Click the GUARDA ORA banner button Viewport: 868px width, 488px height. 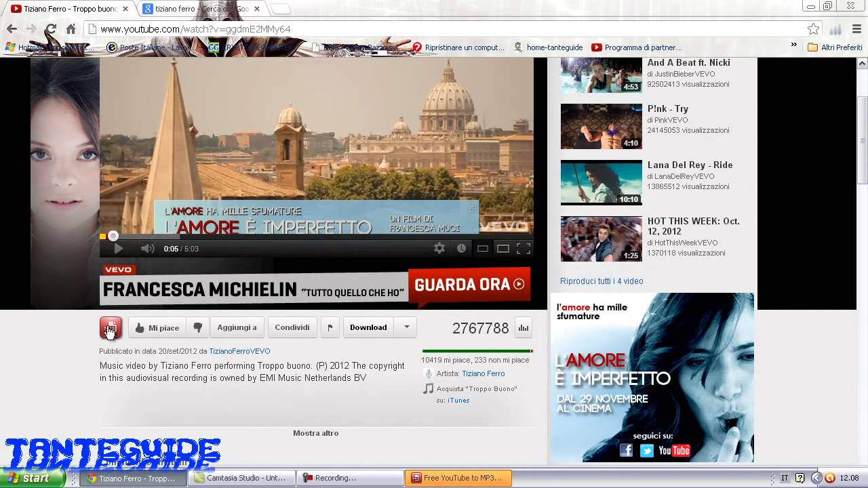[x=469, y=285]
